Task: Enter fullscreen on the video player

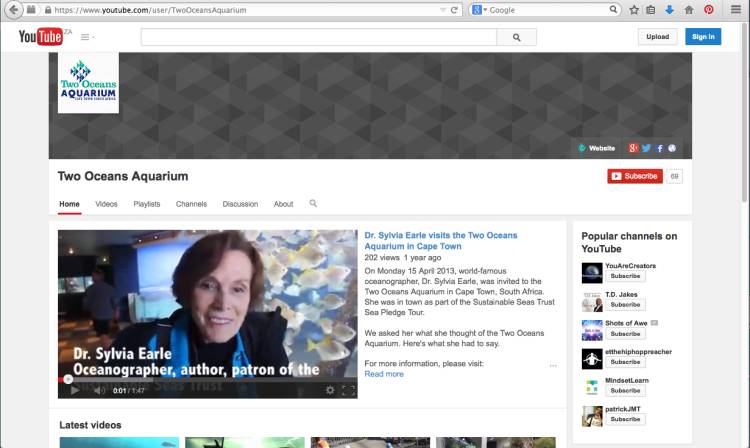Action: coord(348,390)
